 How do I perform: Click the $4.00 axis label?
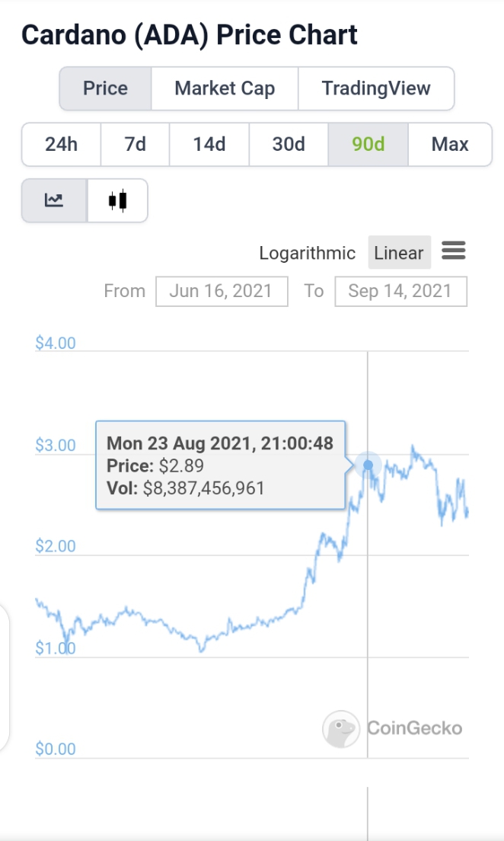(x=56, y=343)
